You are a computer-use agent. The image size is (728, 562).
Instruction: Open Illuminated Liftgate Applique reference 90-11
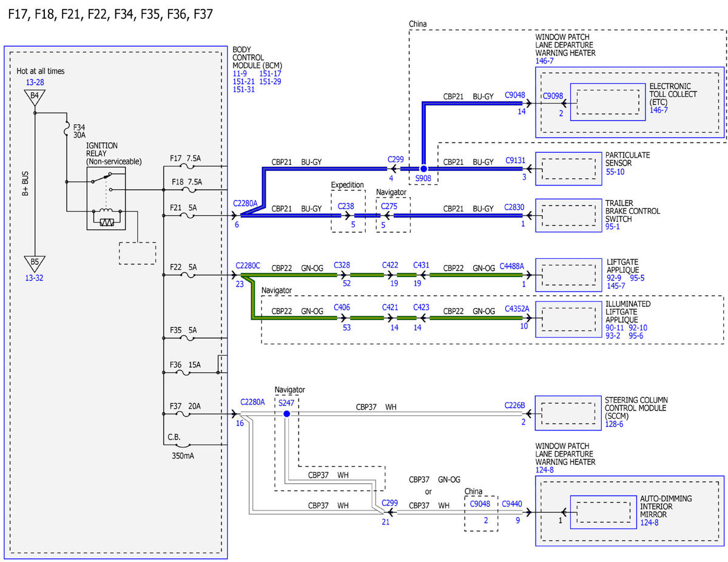pyautogui.click(x=615, y=327)
